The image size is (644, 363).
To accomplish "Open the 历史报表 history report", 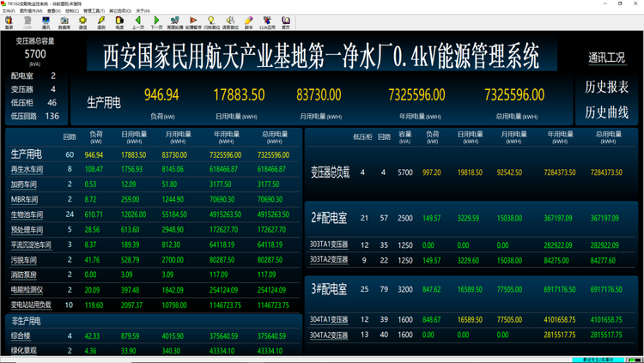I will point(606,87).
